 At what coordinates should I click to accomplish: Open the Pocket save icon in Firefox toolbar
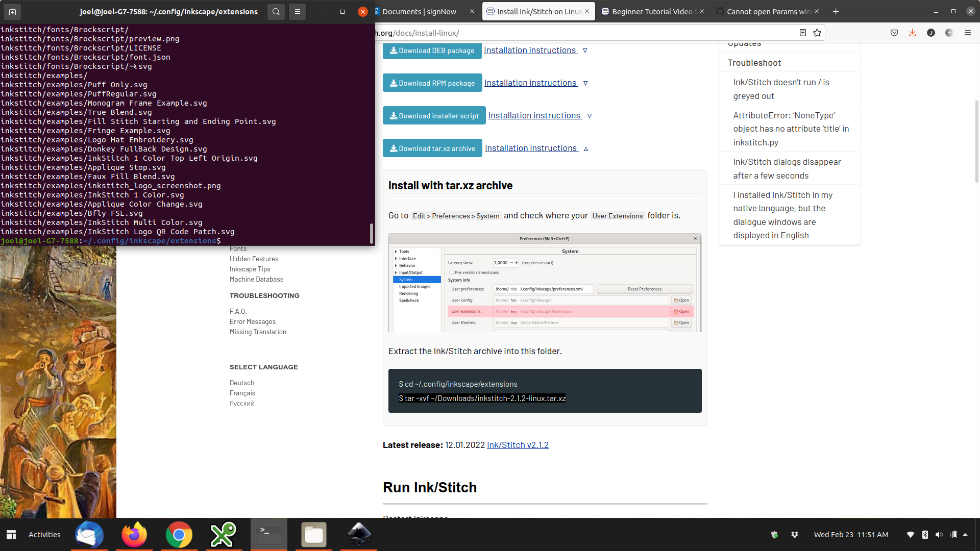tap(894, 32)
